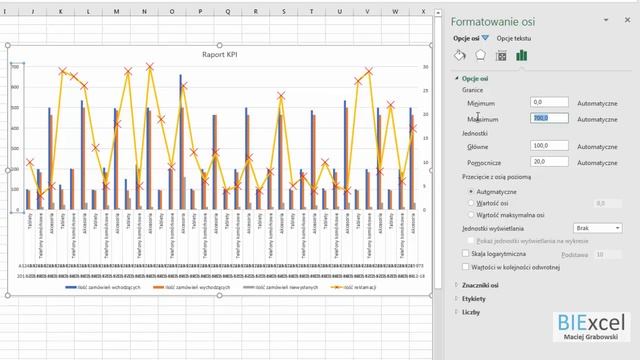The width and height of the screenshot is (640, 360).
Task: Open the Size & Properties icon
Action: tap(501, 56)
